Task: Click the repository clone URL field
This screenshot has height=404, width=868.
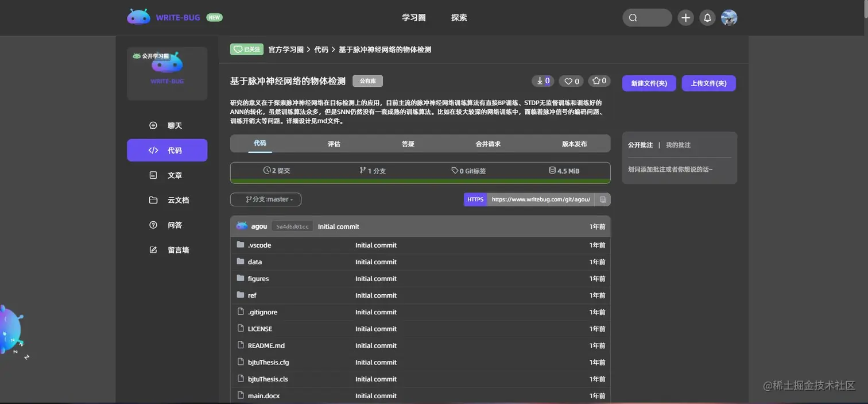Action: 541,199
